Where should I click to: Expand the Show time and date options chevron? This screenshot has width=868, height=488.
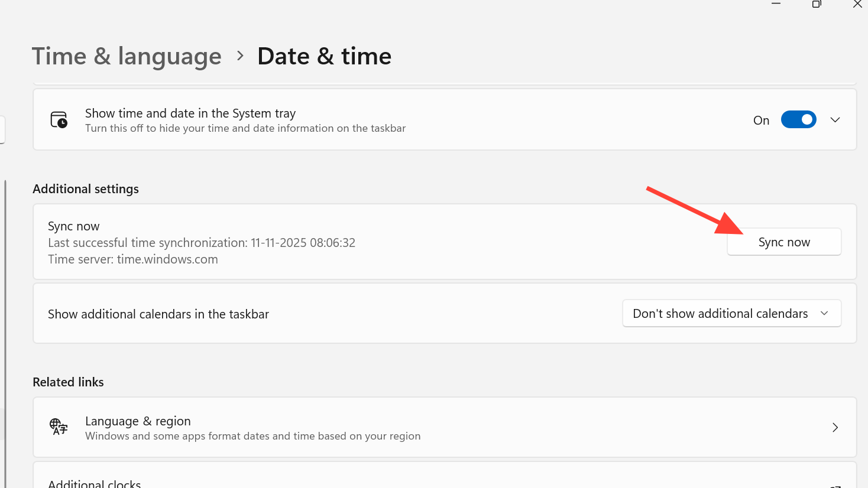coord(835,120)
